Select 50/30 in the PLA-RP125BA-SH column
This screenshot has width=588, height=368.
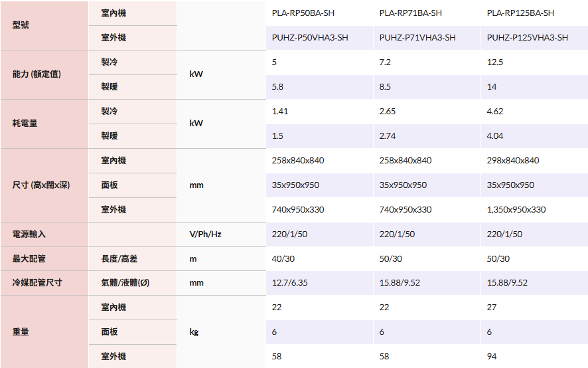[498, 258]
